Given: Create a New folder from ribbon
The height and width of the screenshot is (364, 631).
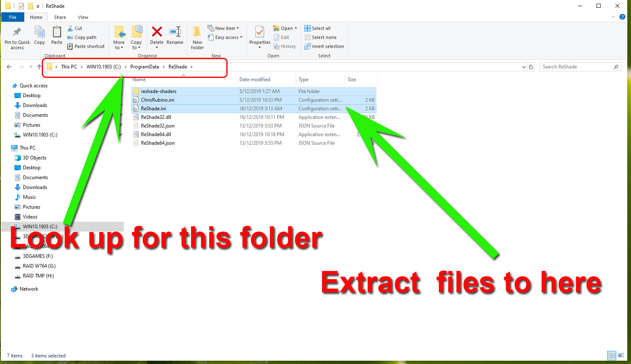Looking at the screenshot, I should (x=197, y=33).
